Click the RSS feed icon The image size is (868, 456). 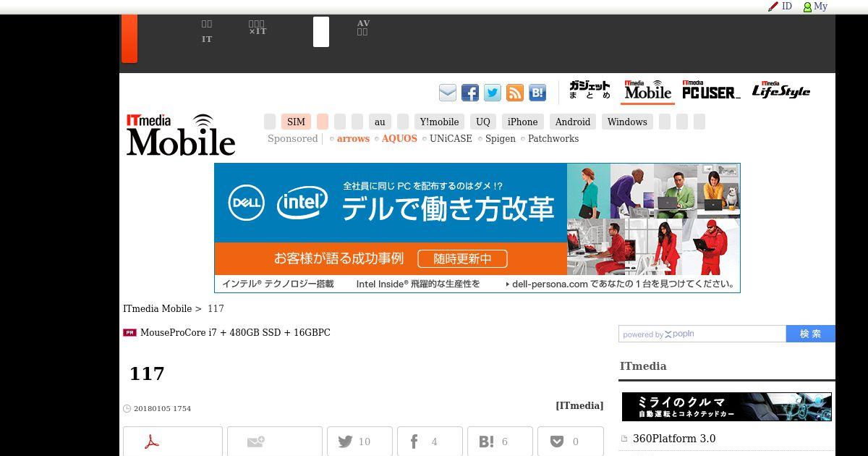pyautogui.click(x=515, y=93)
